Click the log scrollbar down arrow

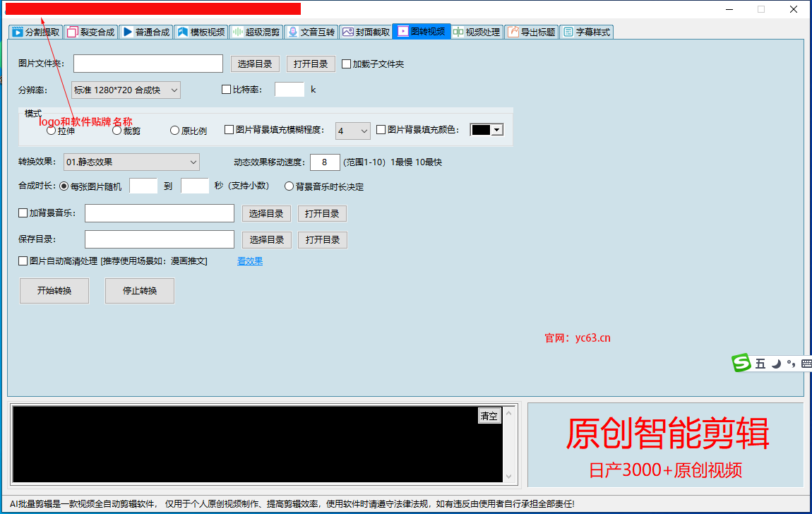508,477
